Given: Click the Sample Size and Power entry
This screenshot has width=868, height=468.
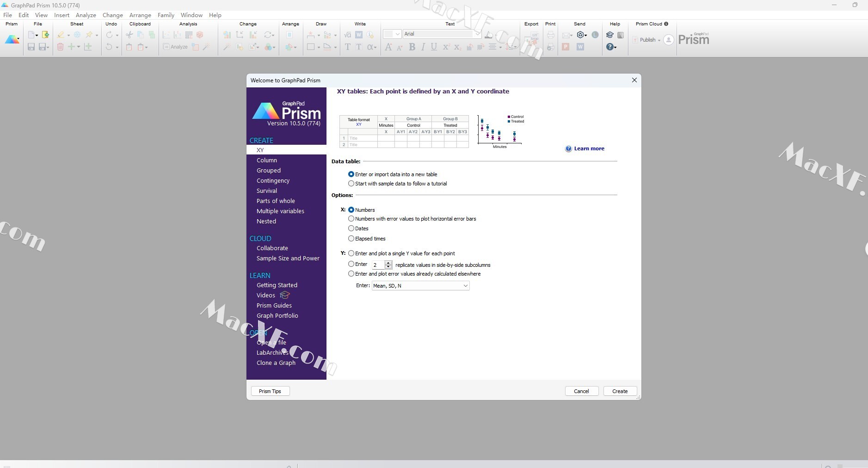Looking at the screenshot, I should 288,259.
